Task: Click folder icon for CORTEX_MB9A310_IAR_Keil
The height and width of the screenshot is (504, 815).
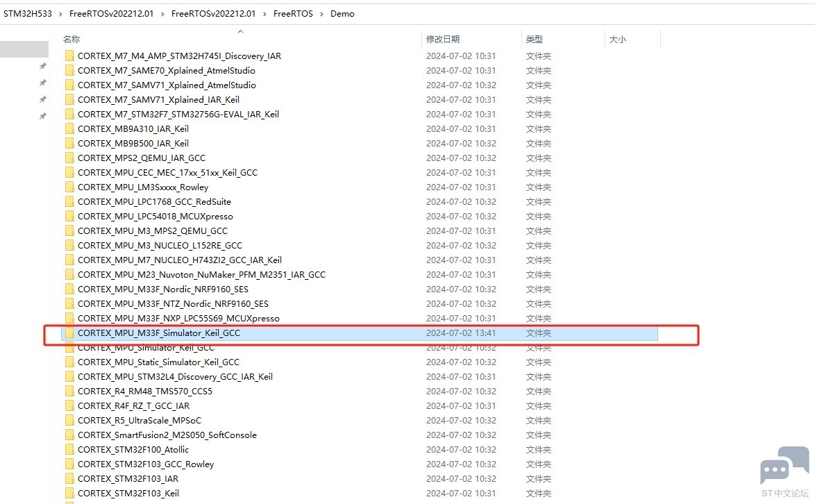Action: 69,129
